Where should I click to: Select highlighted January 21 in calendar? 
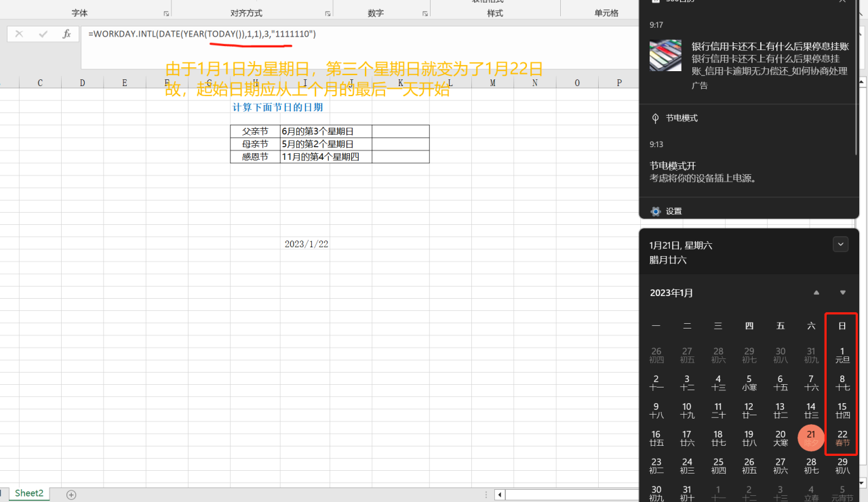pos(811,438)
